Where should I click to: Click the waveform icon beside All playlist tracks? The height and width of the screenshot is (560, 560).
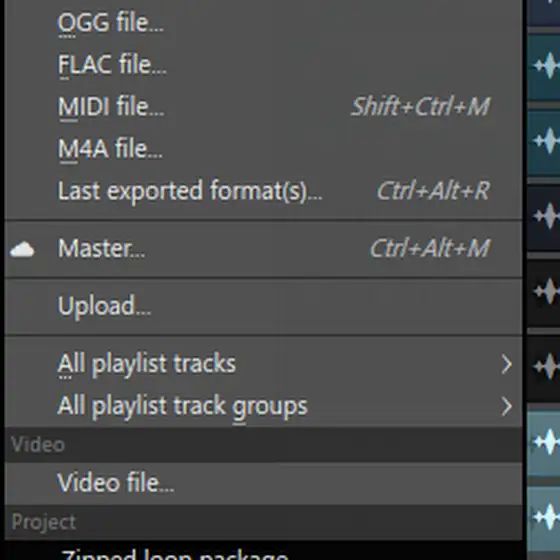coord(547,366)
